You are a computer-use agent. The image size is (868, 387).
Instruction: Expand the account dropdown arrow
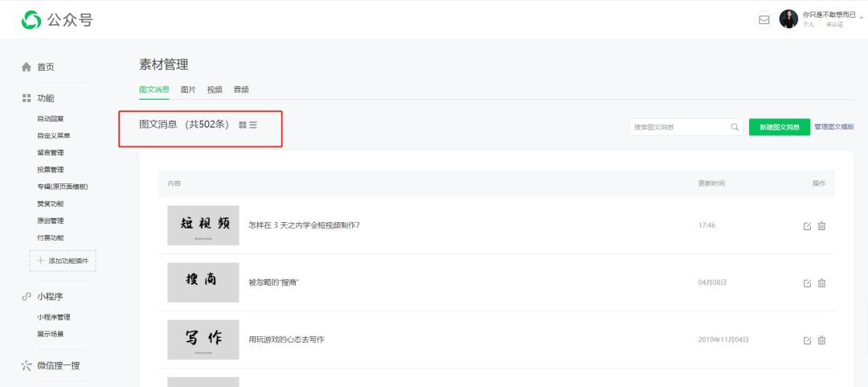(x=862, y=19)
